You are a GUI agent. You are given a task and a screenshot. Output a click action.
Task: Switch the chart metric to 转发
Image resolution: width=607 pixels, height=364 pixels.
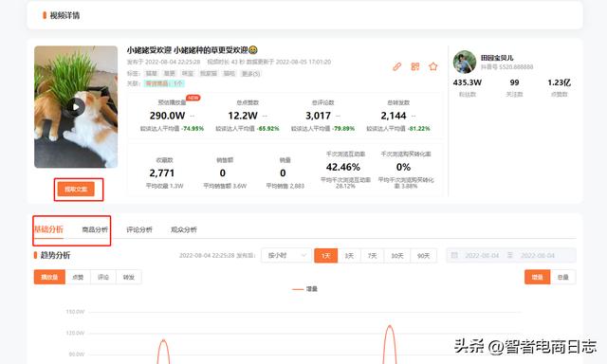(129, 277)
